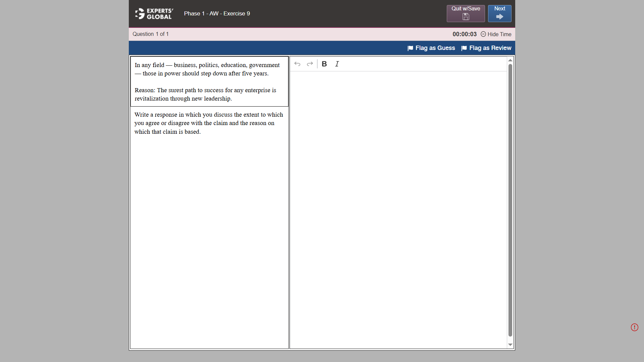Flag this question as Review

(x=486, y=48)
